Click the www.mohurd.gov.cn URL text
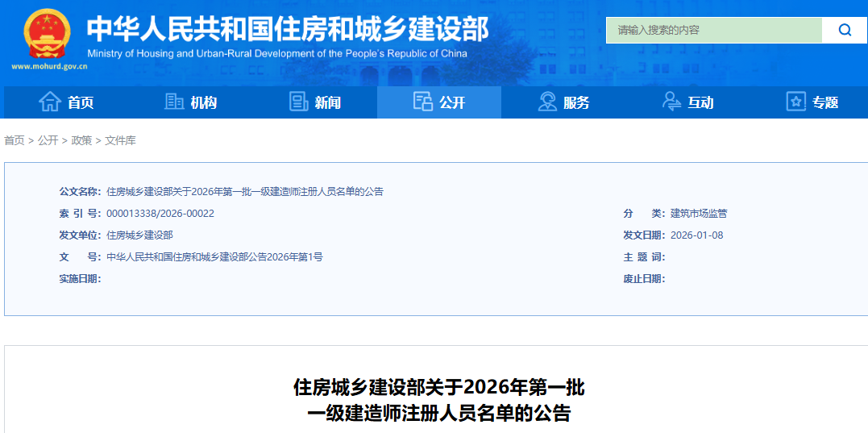868x433 pixels. (x=50, y=66)
